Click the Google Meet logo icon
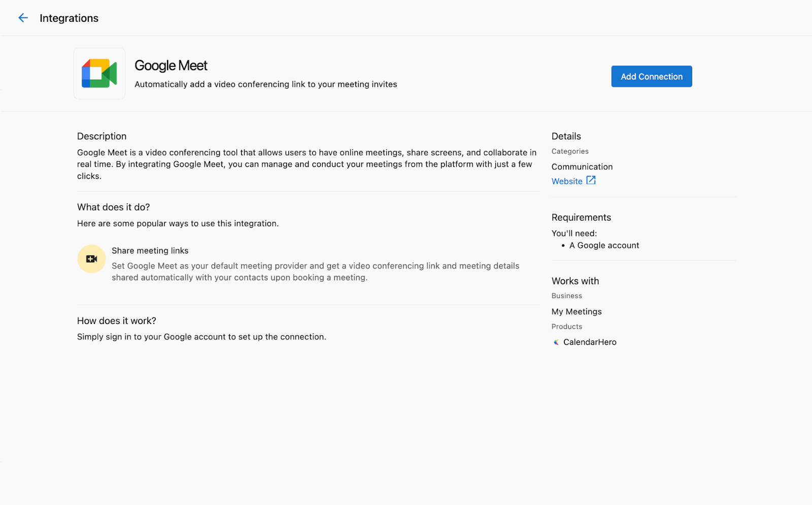 (99, 74)
